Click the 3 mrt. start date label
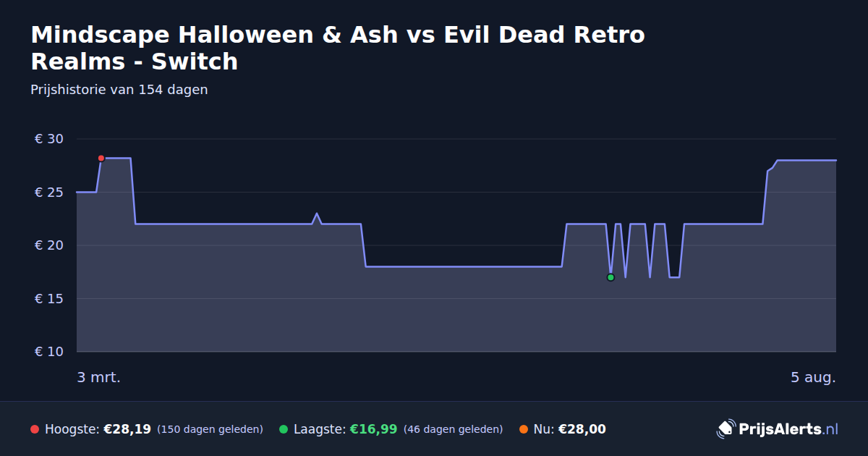This screenshot has height=456, width=868. click(99, 377)
